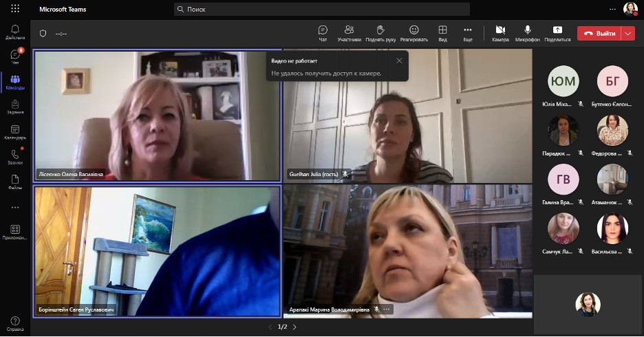The image size is (644, 337).
Task: Open the profile avatar at top right
Action: coord(630,9)
